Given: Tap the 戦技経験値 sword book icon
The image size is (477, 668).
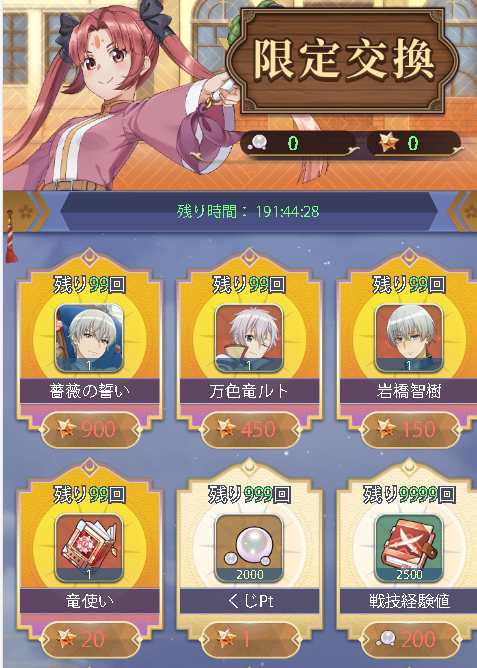Looking at the screenshot, I should pos(409,548).
